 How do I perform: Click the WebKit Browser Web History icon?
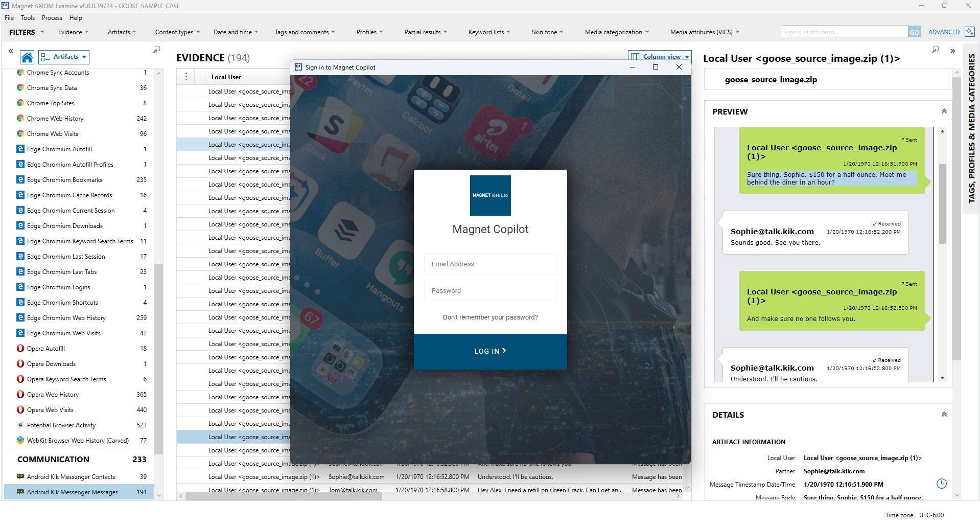point(20,441)
